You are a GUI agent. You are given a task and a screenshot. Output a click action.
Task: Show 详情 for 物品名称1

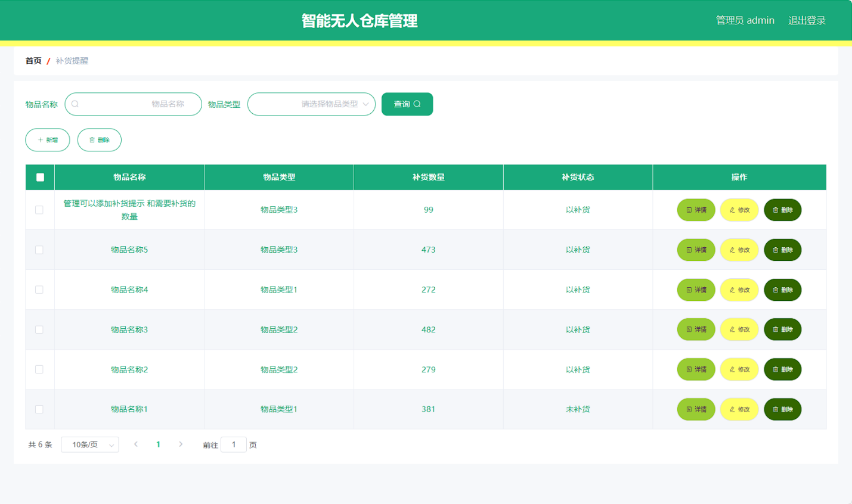coord(696,409)
